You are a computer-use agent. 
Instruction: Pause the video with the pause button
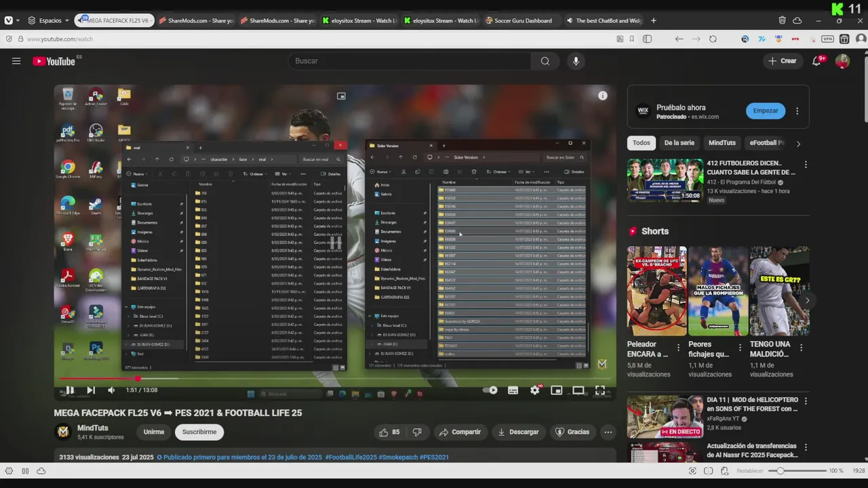point(69,390)
